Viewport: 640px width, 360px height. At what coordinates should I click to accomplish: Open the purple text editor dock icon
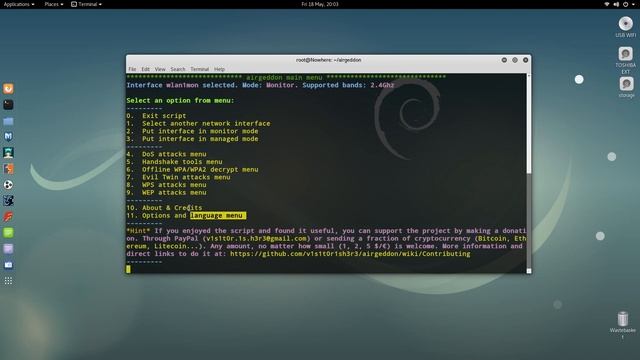coord(8,249)
